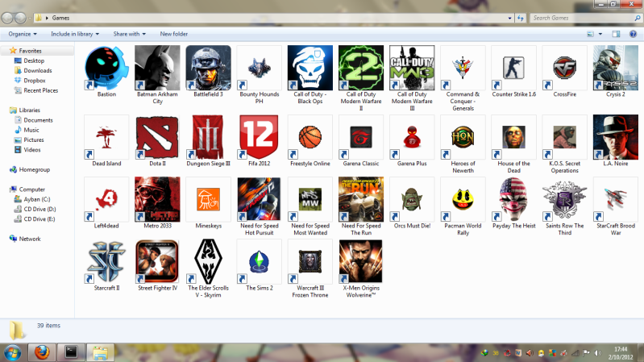Click the Garena Classic shortcut
The image size is (644, 362).
click(361, 137)
